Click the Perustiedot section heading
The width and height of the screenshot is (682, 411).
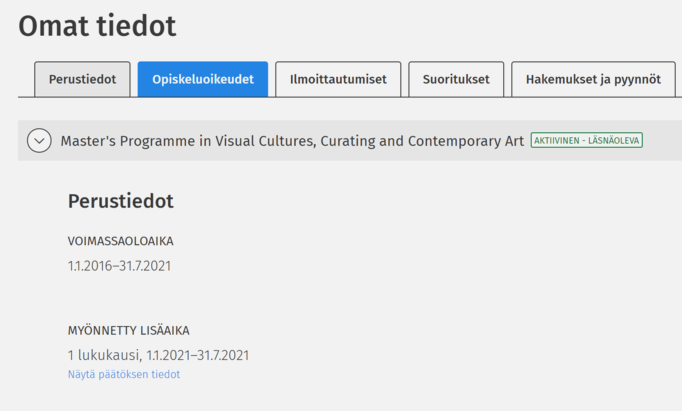[120, 202]
